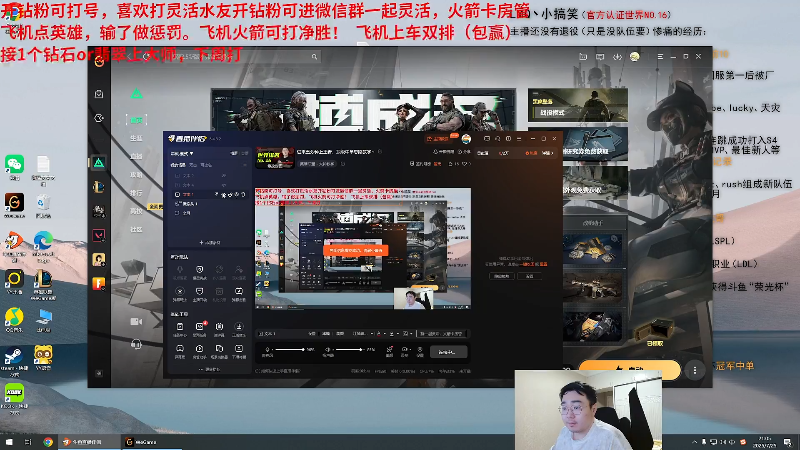Screen dimensions: 800x450
Task: Open the 社区 tab in WeGame game menu
Action: point(136,229)
